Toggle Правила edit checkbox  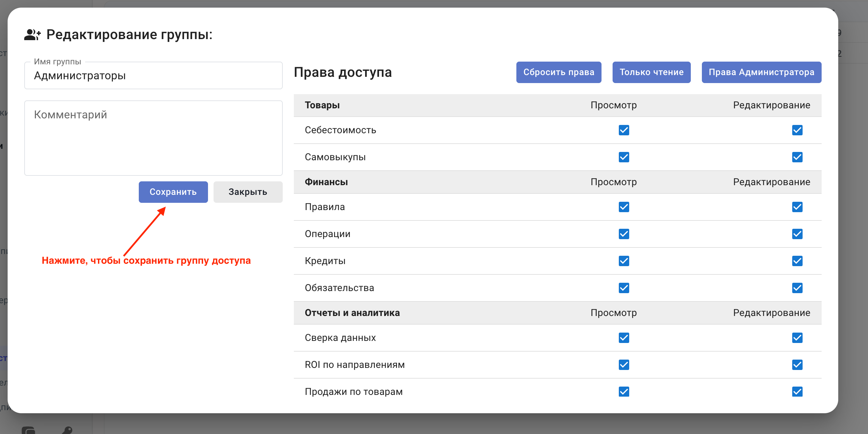[x=797, y=207]
